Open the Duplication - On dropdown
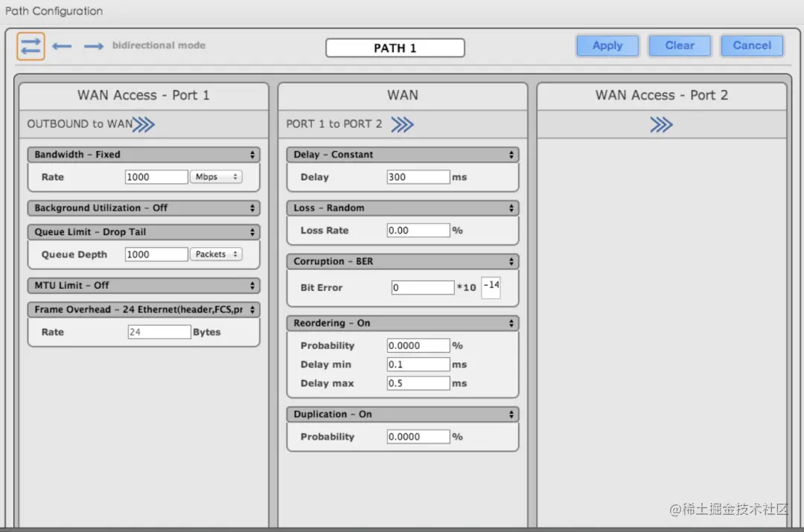 pos(403,414)
